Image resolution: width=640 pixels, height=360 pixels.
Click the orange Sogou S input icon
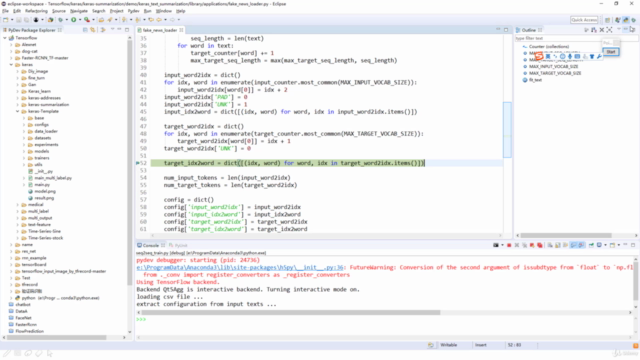pyautogui.click(x=539, y=56)
